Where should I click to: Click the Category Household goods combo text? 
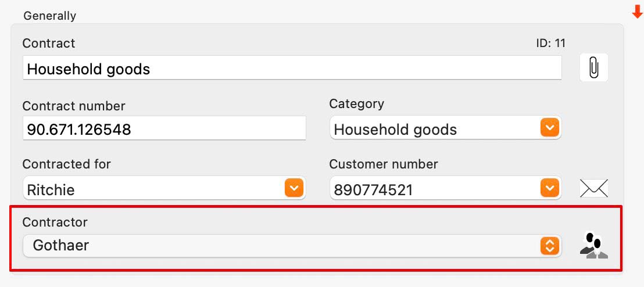point(395,130)
